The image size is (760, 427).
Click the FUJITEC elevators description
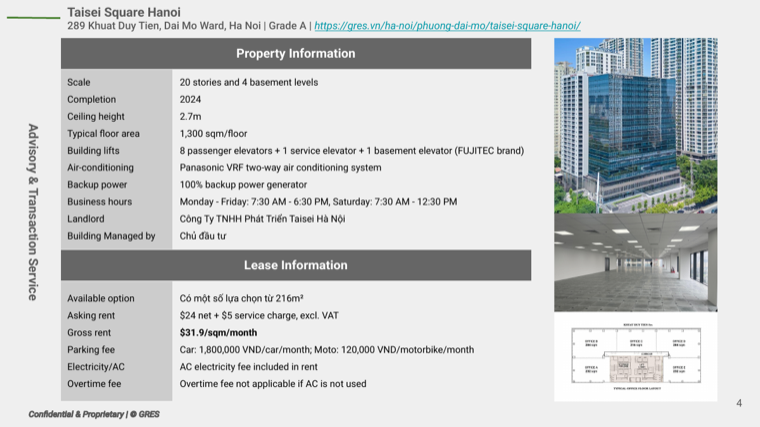pyautogui.click(x=351, y=151)
